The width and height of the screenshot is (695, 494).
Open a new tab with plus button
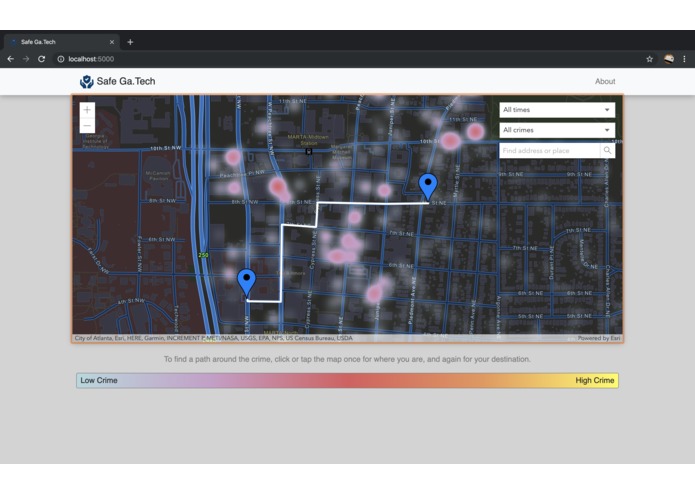(130, 42)
